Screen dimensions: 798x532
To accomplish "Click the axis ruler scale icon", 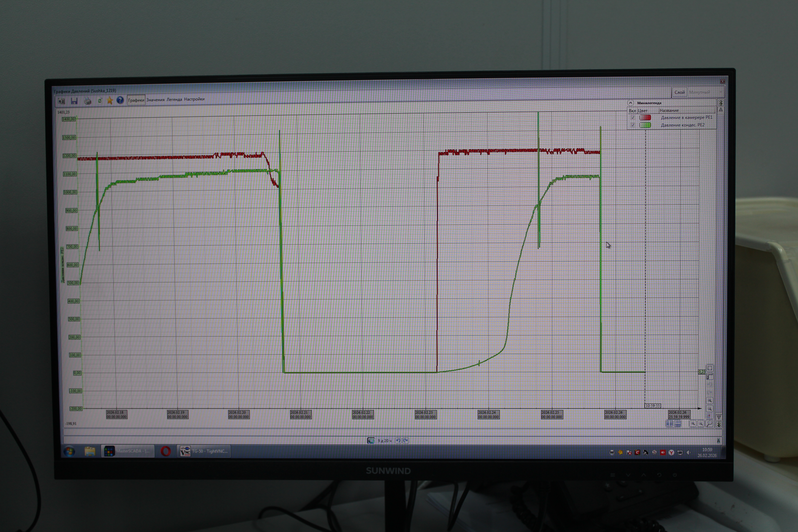I will (x=710, y=376).
